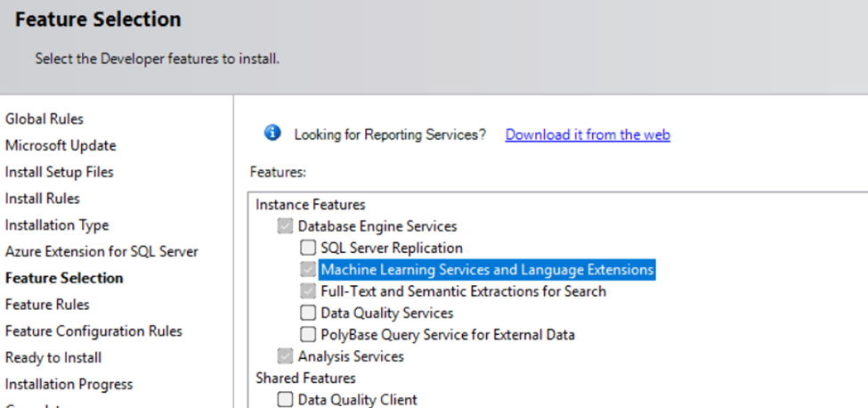The width and height of the screenshot is (868, 408).
Task: Go to the Feature Rules step
Action: [x=47, y=304]
